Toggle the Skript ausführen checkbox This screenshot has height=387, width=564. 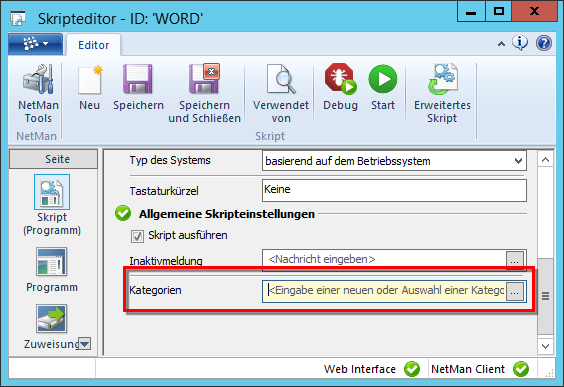click(x=137, y=236)
